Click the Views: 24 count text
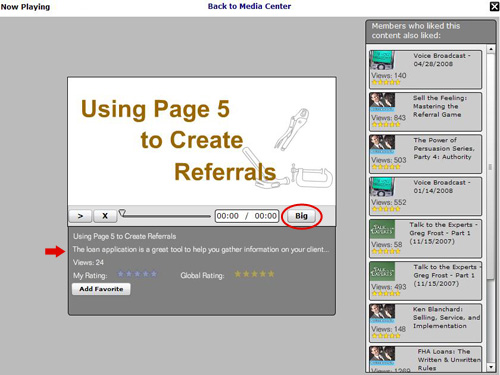The image size is (500, 375). (88, 262)
